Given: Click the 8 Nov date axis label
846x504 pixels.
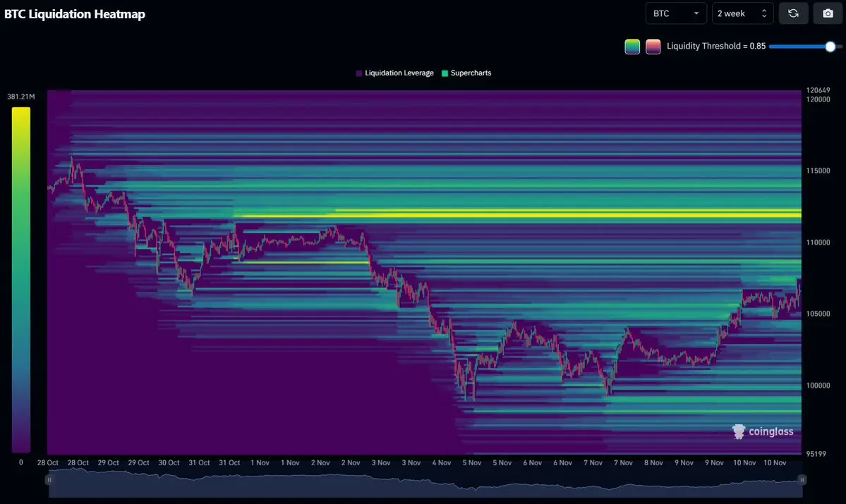Looking at the screenshot, I should pyautogui.click(x=653, y=463).
